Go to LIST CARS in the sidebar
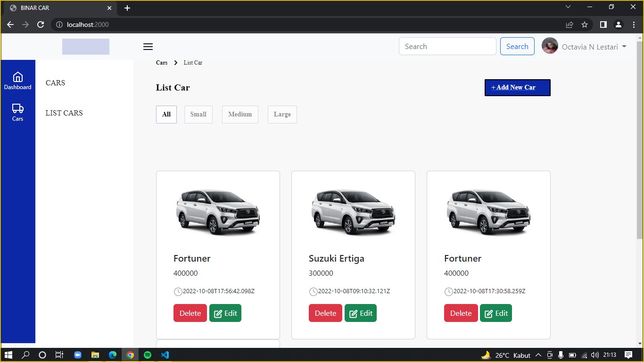This screenshot has height=362, width=644. point(64,113)
